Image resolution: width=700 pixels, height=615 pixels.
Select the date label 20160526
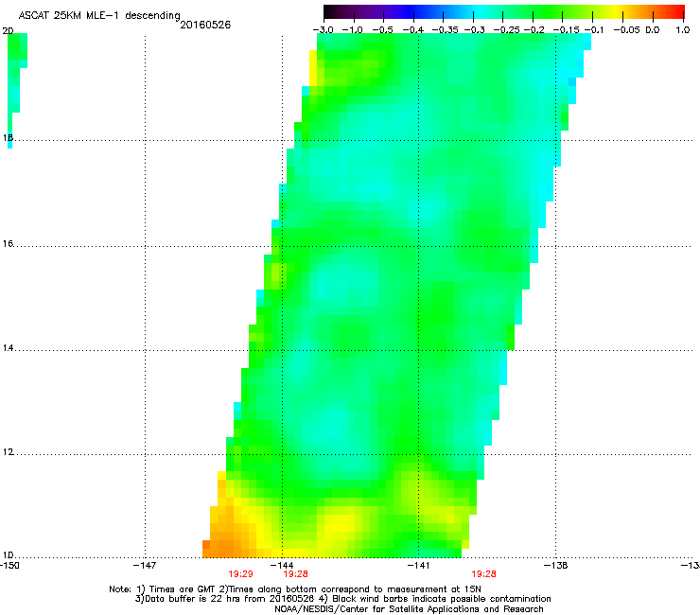[205, 25]
